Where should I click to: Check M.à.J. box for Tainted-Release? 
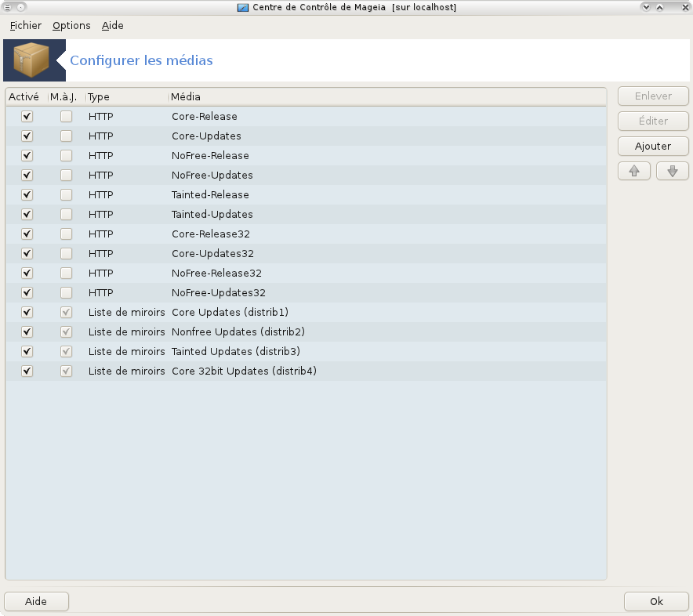click(67, 194)
